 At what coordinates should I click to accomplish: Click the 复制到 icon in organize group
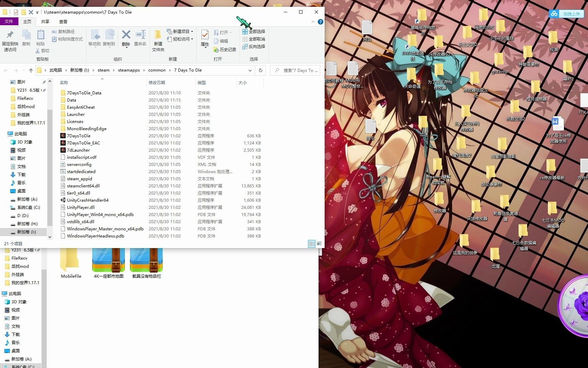pyautogui.click(x=109, y=35)
